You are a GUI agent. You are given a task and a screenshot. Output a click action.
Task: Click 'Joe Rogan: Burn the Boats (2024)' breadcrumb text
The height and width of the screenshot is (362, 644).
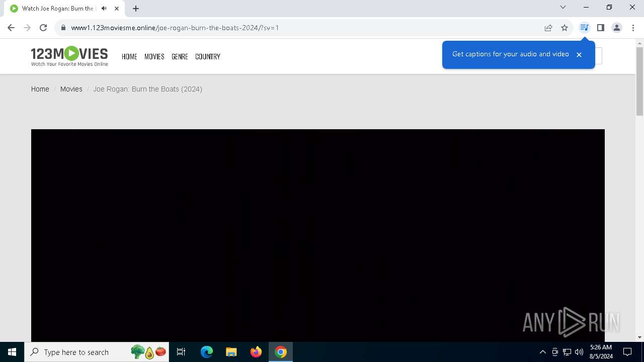147,89
